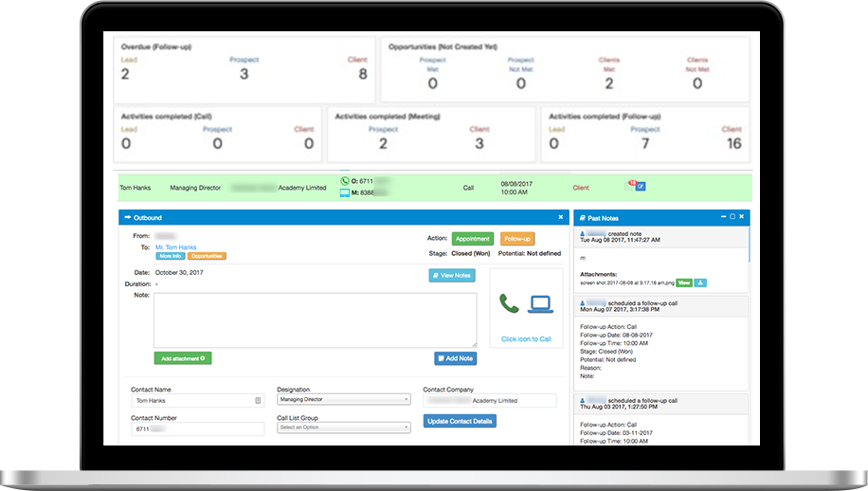The image size is (868, 491).
Task: Close the Outbound panel
Action: point(560,217)
